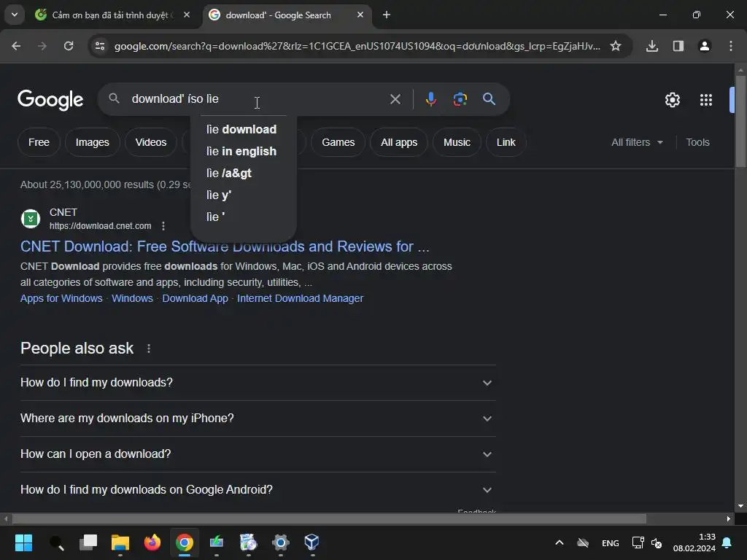
Task: Open VirtualBox from the taskbar
Action: (x=311, y=542)
